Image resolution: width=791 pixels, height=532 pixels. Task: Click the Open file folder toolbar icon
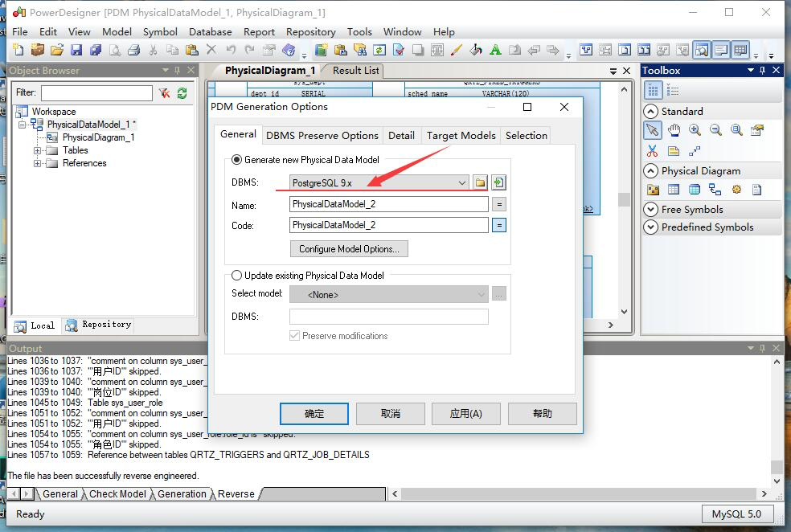(57, 50)
